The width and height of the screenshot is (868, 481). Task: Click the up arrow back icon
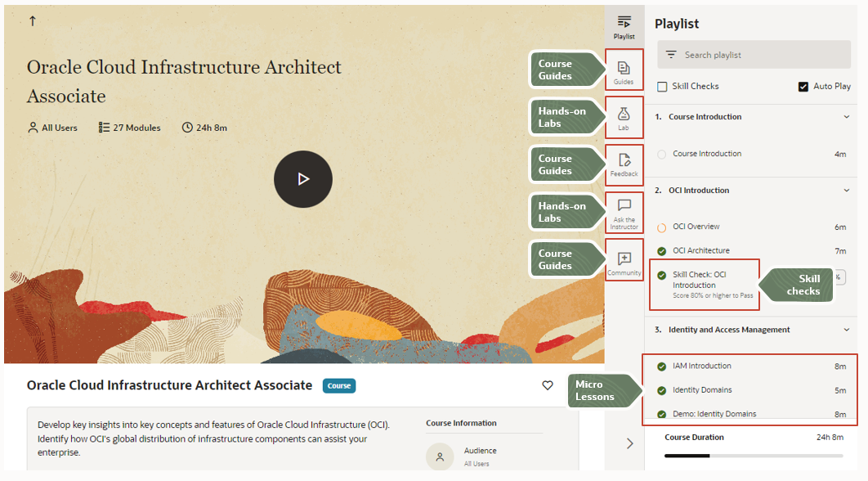(32, 21)
